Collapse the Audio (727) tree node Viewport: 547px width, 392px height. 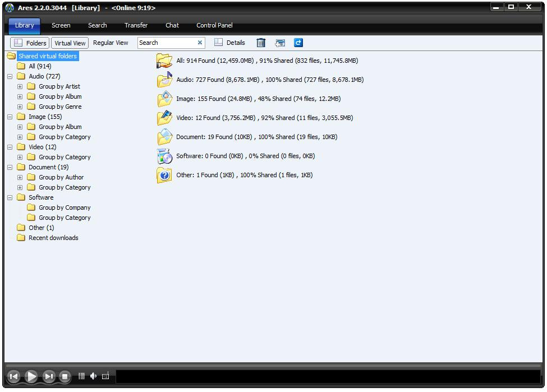[x=10, y=76]
